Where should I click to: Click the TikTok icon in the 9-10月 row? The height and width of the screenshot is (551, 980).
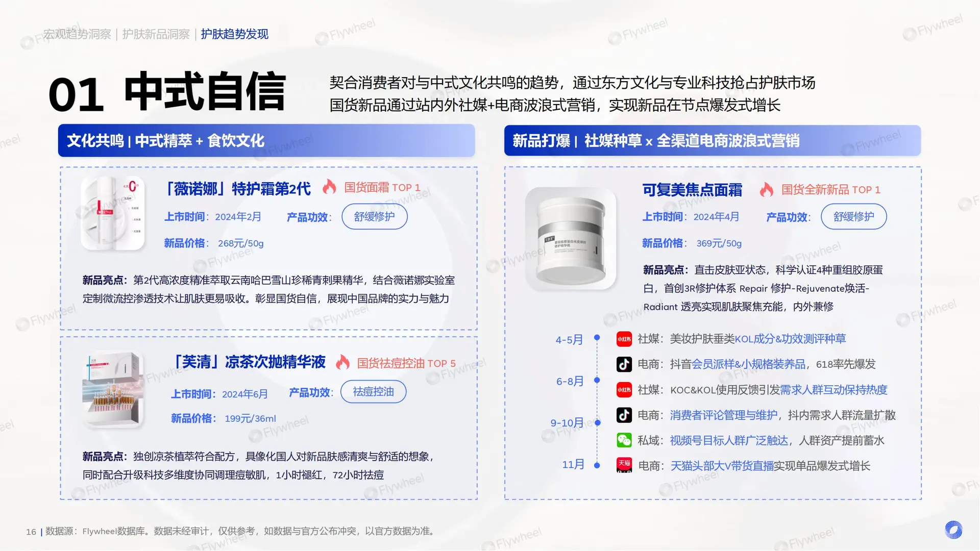(x=624, y=415)
